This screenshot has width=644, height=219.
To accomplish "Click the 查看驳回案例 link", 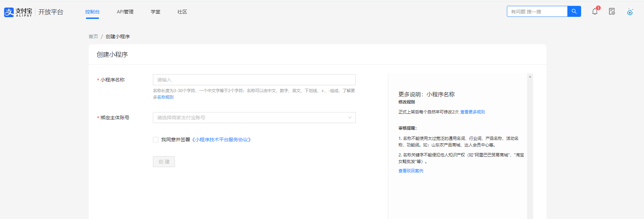I will point(411,171).
